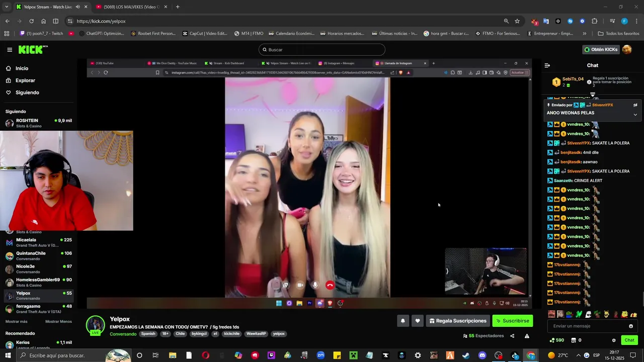Open recommended channel Kerios
The height and width of the screenshot is (362, 644).
39,344
